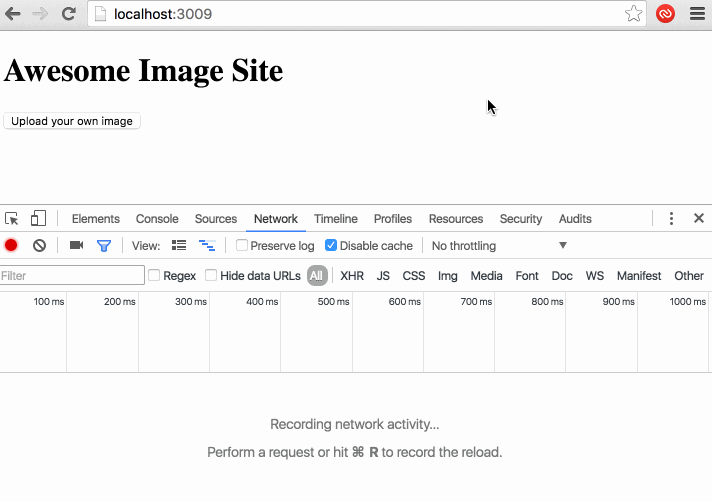Select the element inspector arrow icon
Screen dimensions: 712x501
tap(12, 219)
